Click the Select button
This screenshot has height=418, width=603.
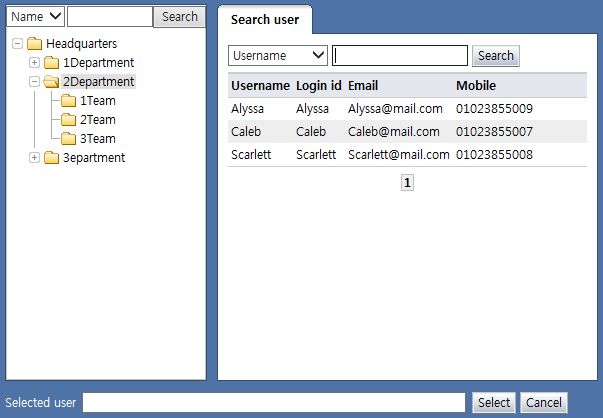pyautogui.click(x=494, y=402)
